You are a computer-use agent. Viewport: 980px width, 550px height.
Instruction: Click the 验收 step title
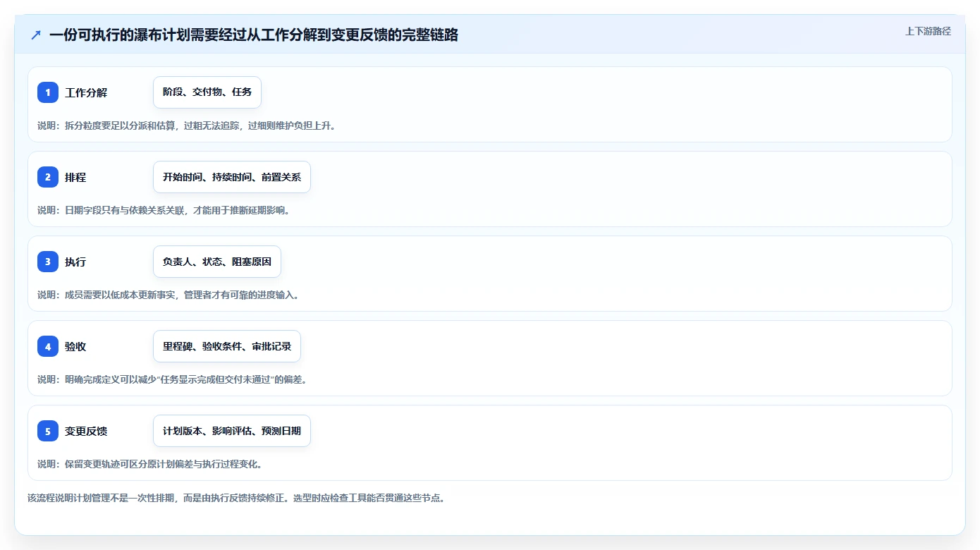pos(75,346)
